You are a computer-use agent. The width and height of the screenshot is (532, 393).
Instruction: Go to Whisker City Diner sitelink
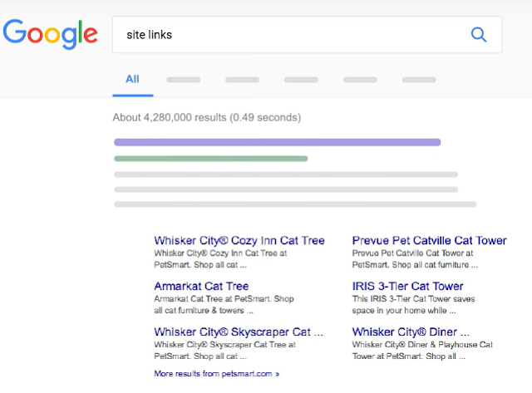pos(411,332)
